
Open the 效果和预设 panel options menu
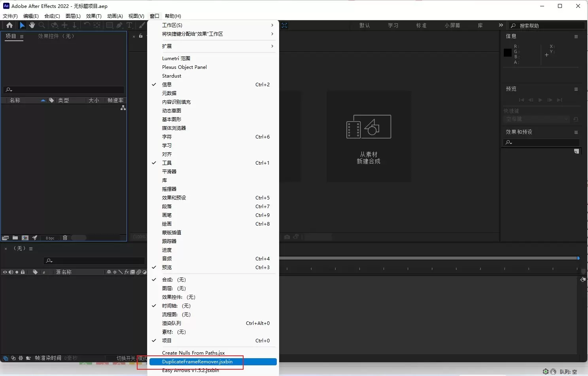576,132
